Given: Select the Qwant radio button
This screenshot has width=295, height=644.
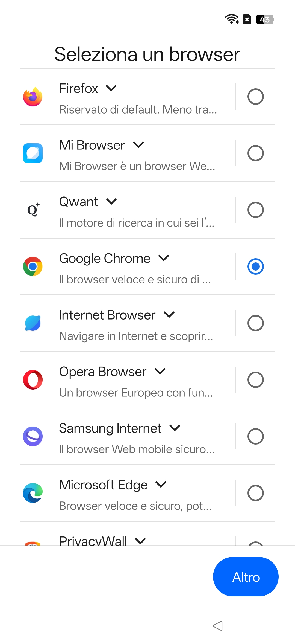Looking at the screenshot, I should click(x=255, y=210).
